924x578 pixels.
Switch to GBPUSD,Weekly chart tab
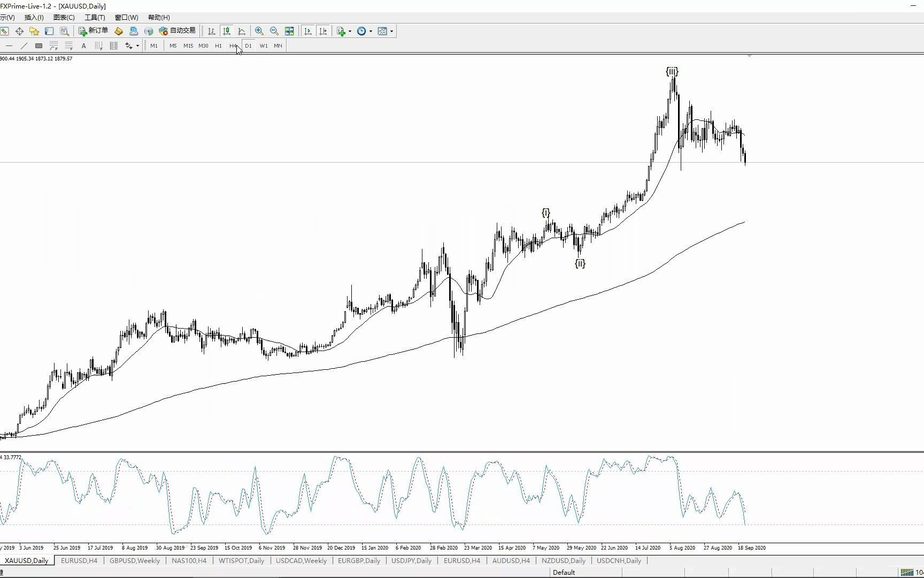(135, 560)
